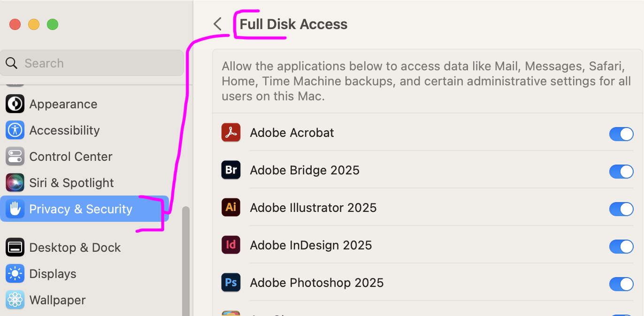Click the Adobe Bridge 2025 icon
This screenshot has height=316, width=644.
coord(231,170)
